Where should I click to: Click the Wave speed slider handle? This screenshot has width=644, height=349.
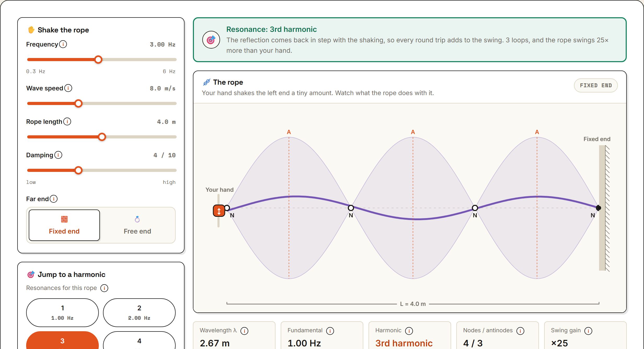point(78,103)
